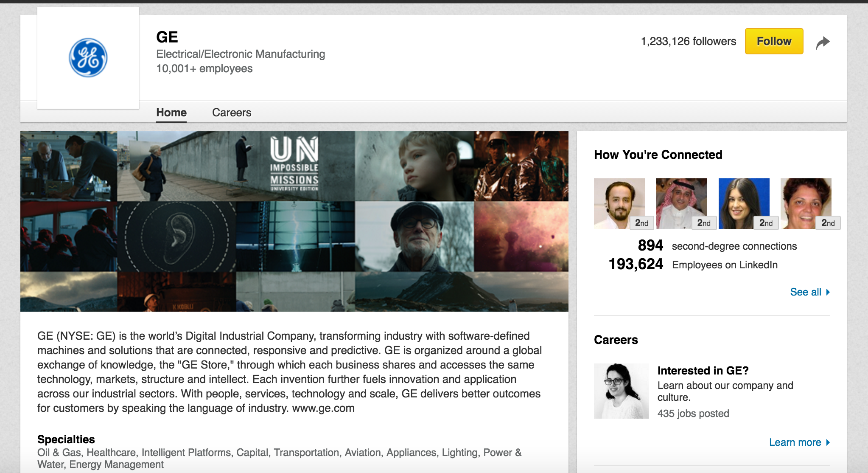Click the Learn more link
This screenshot has height=473, width=868.
click(x=795, y=442)
